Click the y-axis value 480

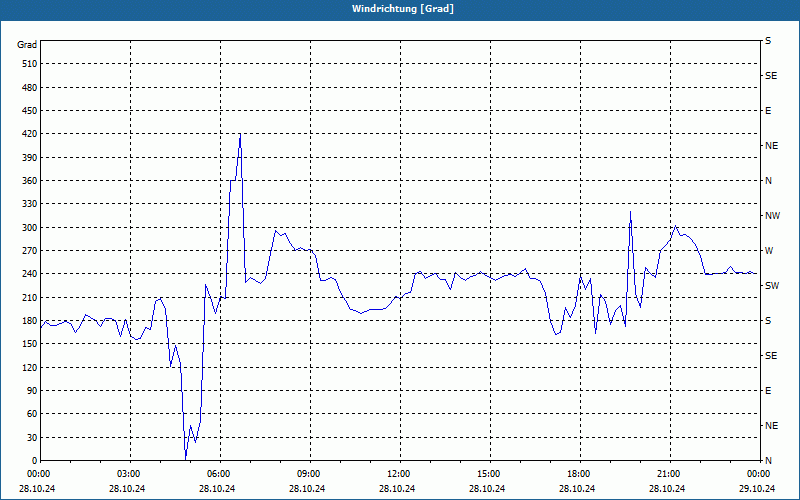[x=30, y=87]
